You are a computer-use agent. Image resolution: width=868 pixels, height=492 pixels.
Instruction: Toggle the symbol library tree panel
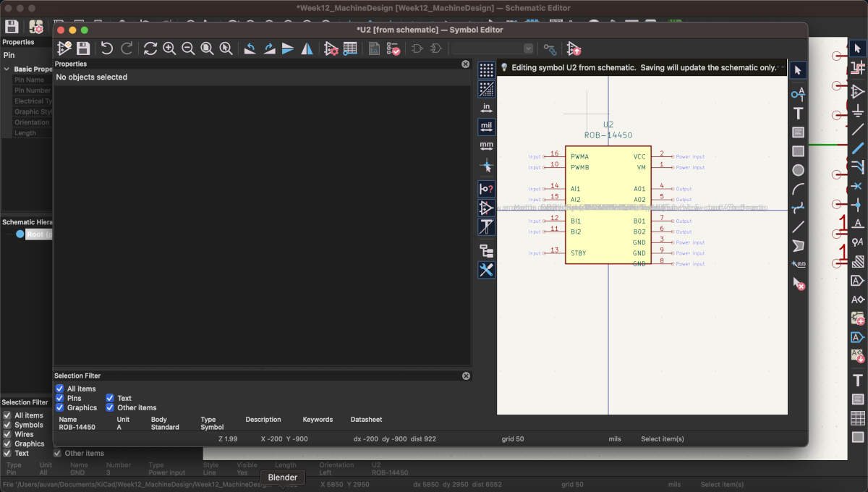pos(486,251)
